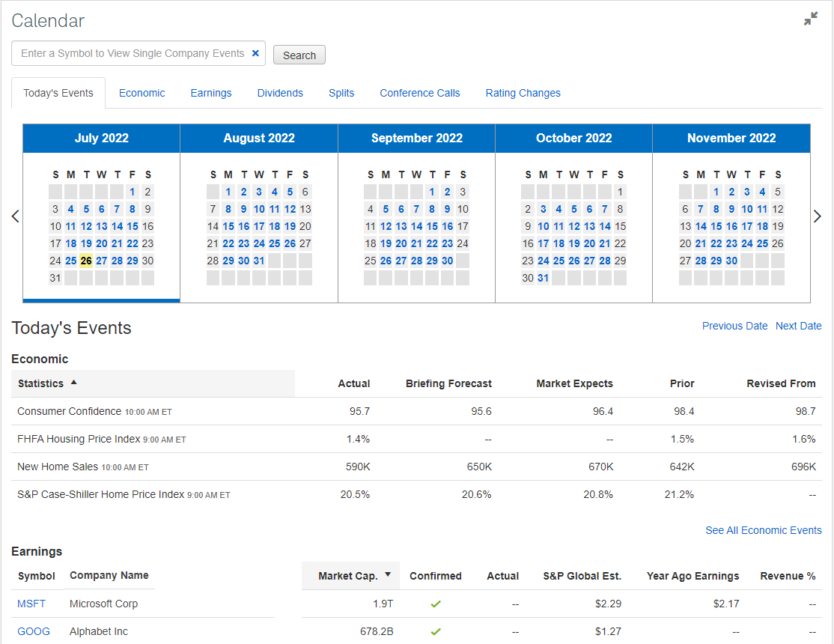This screenshot has height=644, width=834.
Task: Choose September 14 in the calendar
Action: tap(416, 226)
